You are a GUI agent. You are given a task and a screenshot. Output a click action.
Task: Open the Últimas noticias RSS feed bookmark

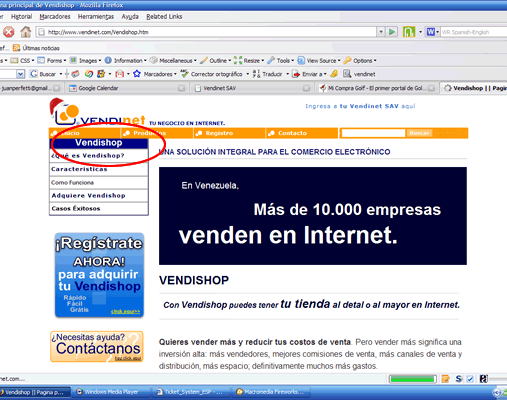36,48
